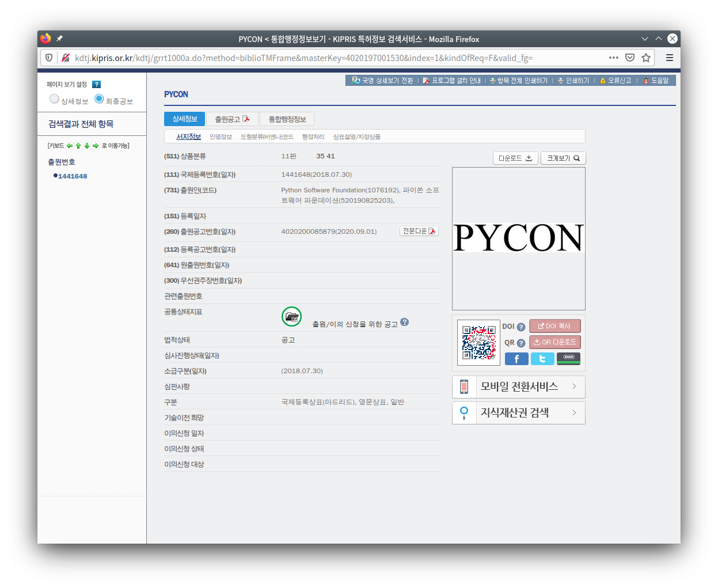Switch to the 출원공고 tab
This screenshot has height=588, width=718.
click(232, 119)
